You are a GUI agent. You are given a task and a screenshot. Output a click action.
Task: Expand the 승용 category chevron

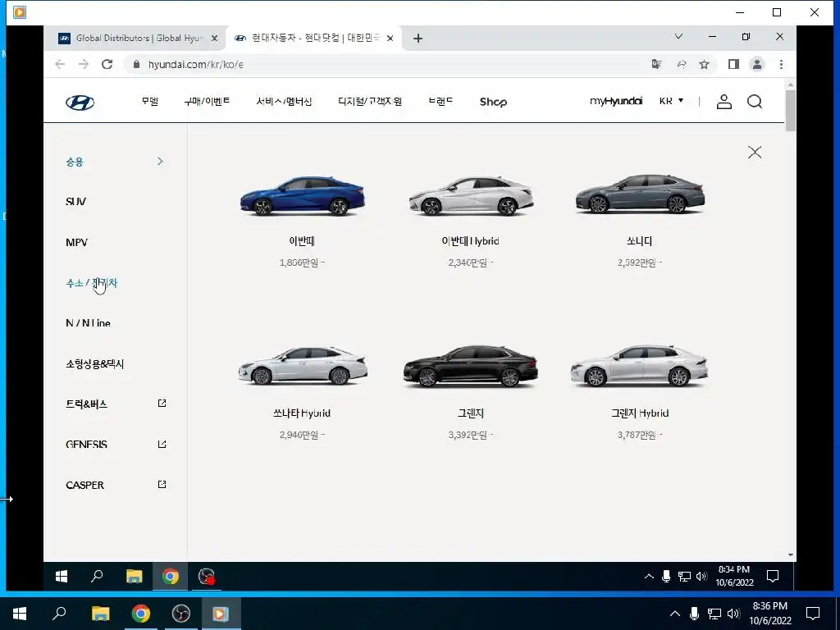(x=160, y=162)
